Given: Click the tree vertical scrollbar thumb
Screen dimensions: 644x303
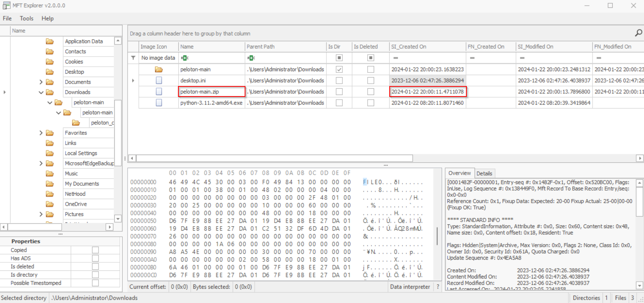Looking at the screenshot, I should [118, 133].
